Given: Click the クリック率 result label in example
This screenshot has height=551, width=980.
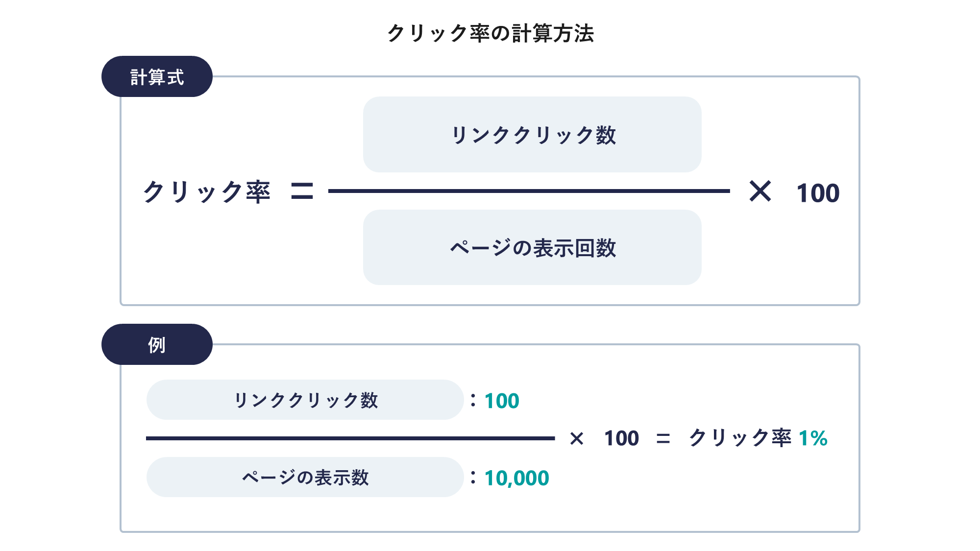Looking at the screenshot, I should pos(740,438).
